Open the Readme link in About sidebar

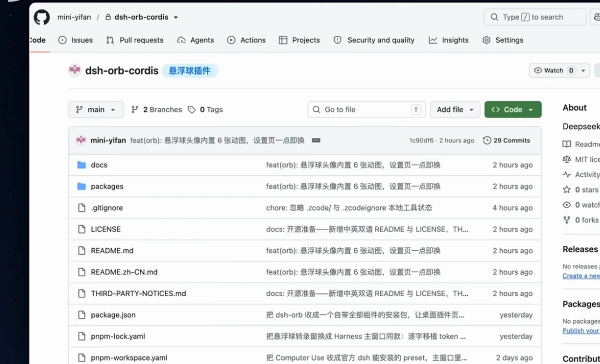(581, 144)
